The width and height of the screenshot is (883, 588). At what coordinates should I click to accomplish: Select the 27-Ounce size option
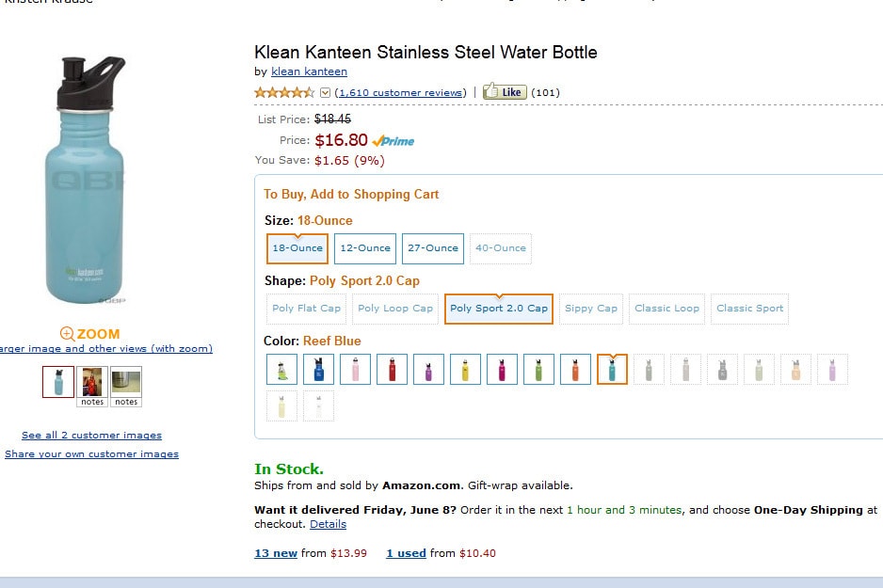pyautogui.click(x=433, y=248)
